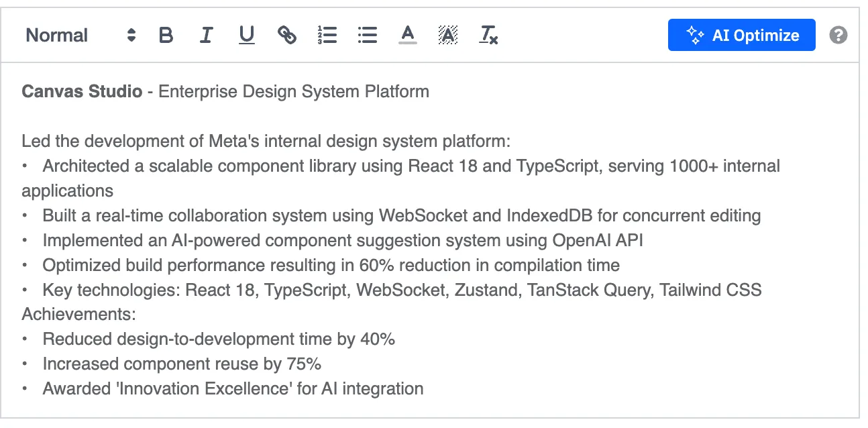Click the 'Built a real-time collaboration system' bullet
This screenshot has height=428, width=868.
coord(401,216)
